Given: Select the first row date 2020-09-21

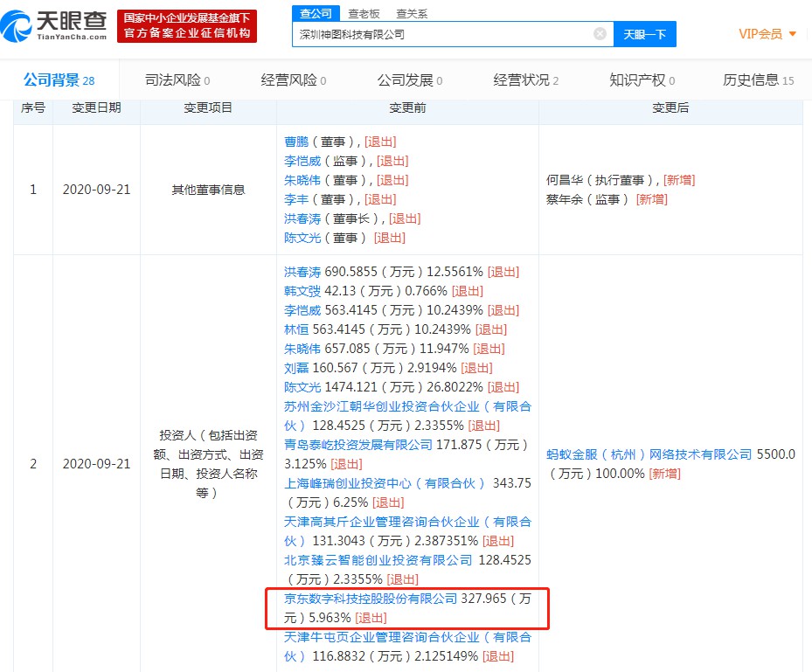Looking at the screenshot, I should click(x=96, y=190).
